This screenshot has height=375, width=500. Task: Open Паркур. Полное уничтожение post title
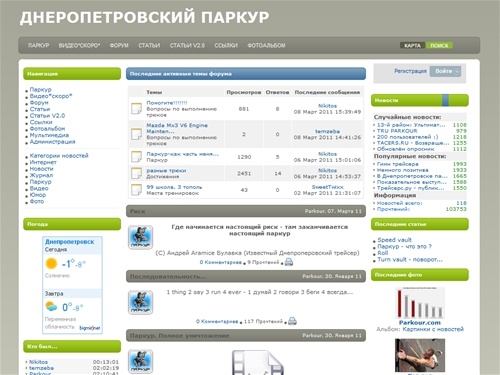(179, 336)
